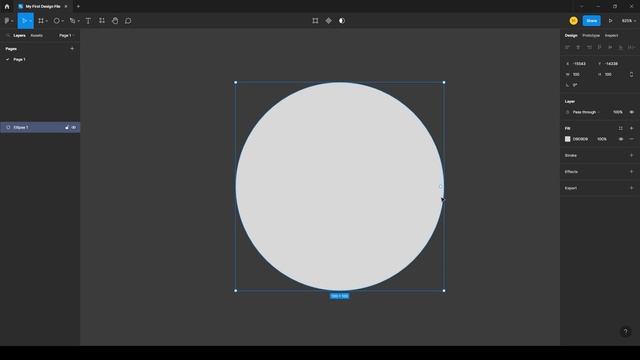Screen dimensions: 640x360
Task: Edit the rotation angle field
Action: pyautogui.click(x=580, y=85)
